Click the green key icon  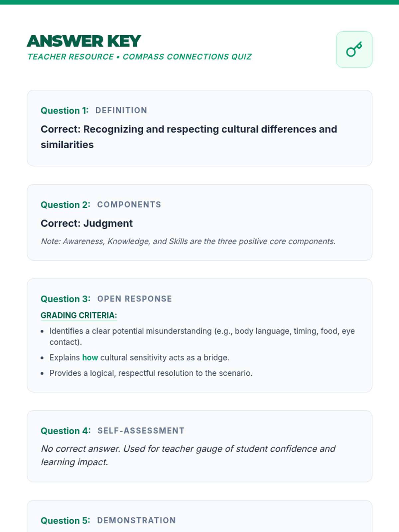pos(354,50)
